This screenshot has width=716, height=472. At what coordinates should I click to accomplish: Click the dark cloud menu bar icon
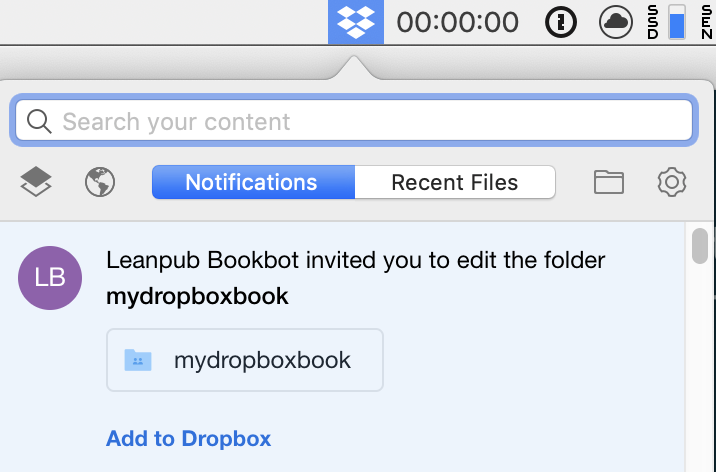pyautogui.click(x=615, y=21)
